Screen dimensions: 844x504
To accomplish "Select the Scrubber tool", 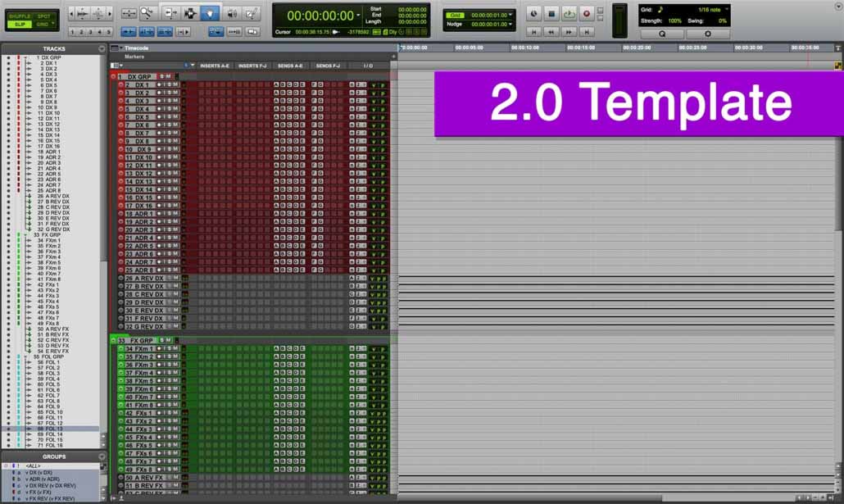I will point(233,13).
